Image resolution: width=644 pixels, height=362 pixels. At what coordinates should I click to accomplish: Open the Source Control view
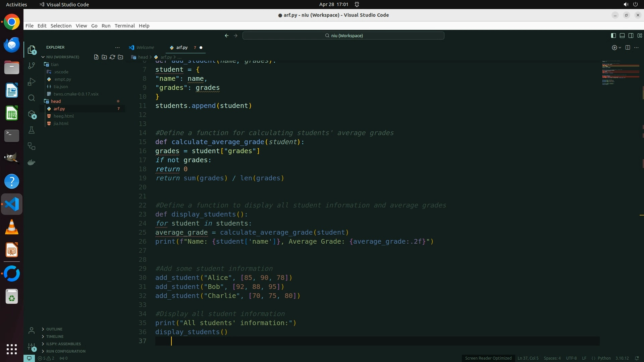click(32, 66)
